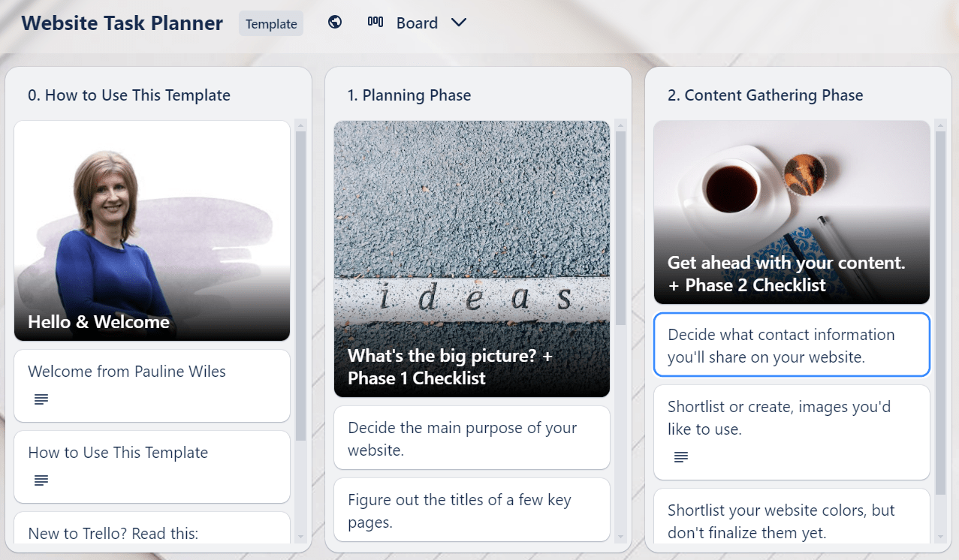Viewport: 959px width, 560px height.
Task: Open Shortlist your website colors card
Action: 792,516
